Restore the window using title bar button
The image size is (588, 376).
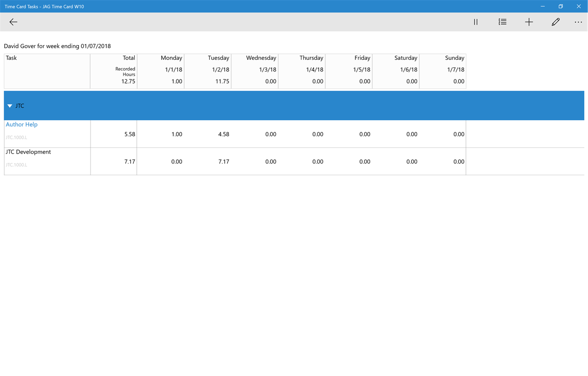point(561,6)
